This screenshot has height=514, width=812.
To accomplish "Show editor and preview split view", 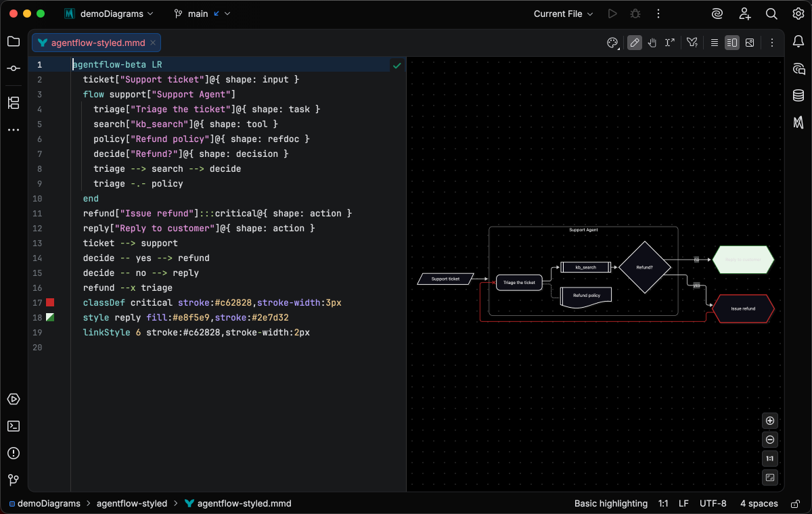I will (x=732, y=43).
